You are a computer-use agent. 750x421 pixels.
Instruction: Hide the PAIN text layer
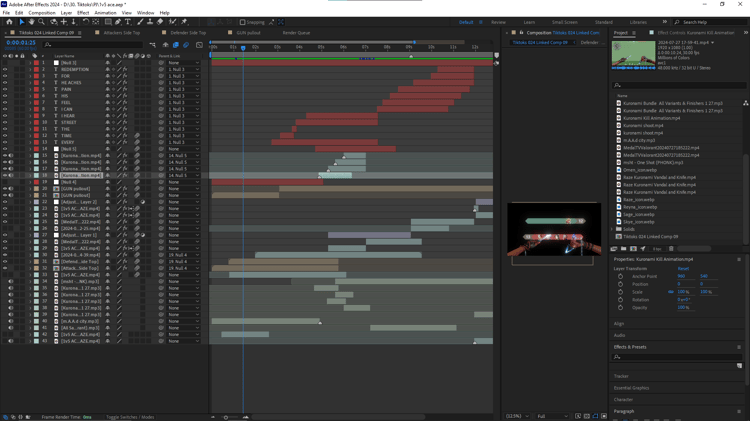coord(5,89)
